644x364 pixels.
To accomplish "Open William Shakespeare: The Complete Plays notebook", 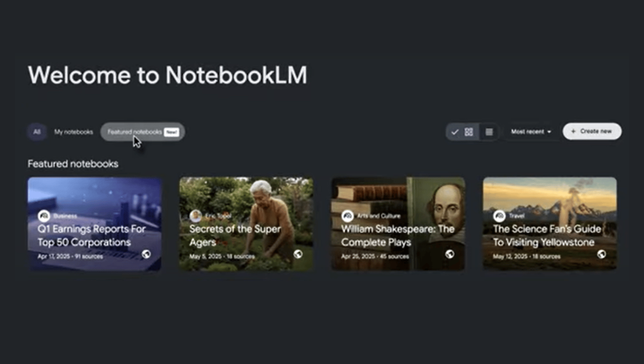I will tap(398, 224).
